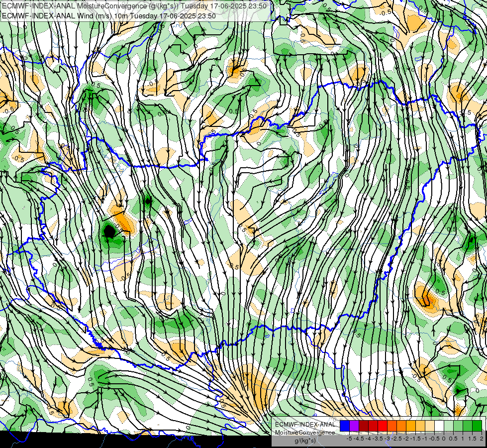Click the large black convergence maximum blob
Screen dimensions: 487x448
[109, 231]
